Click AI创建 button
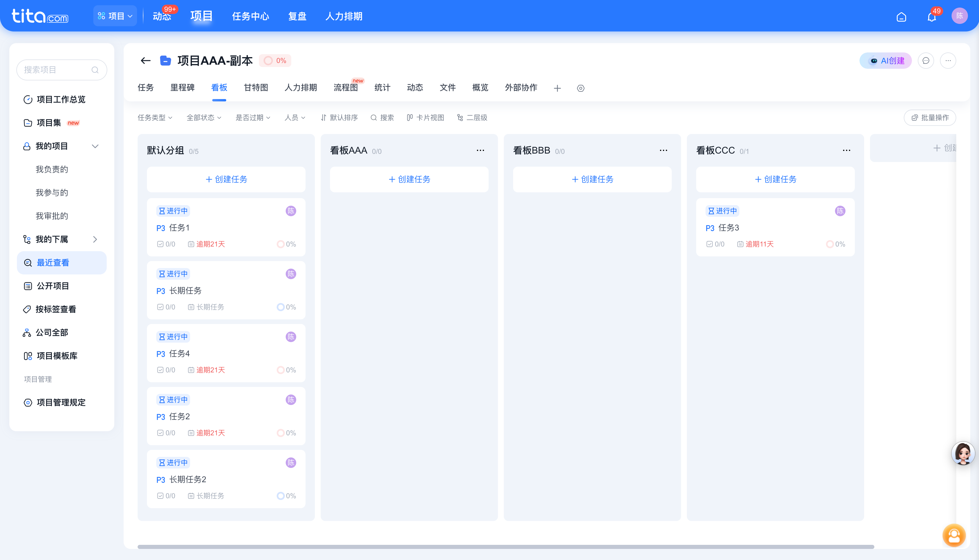 point(885,60)
